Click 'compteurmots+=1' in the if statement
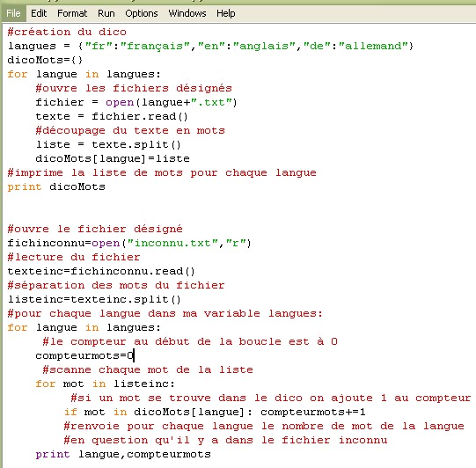 click(313, 412)
